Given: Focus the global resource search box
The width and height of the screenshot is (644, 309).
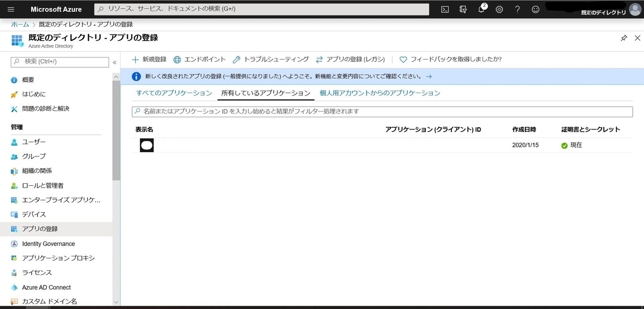Looking at the screenshot, I should click(262, 9).
